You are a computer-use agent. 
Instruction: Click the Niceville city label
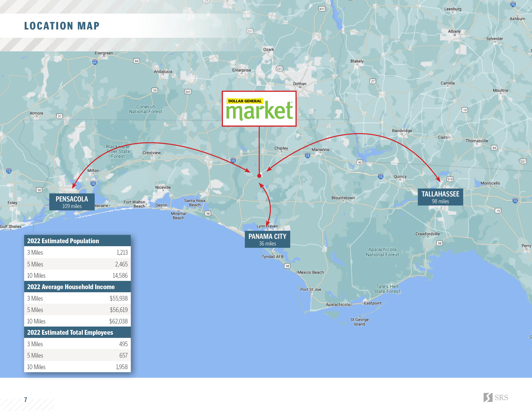tap(163, 187)
